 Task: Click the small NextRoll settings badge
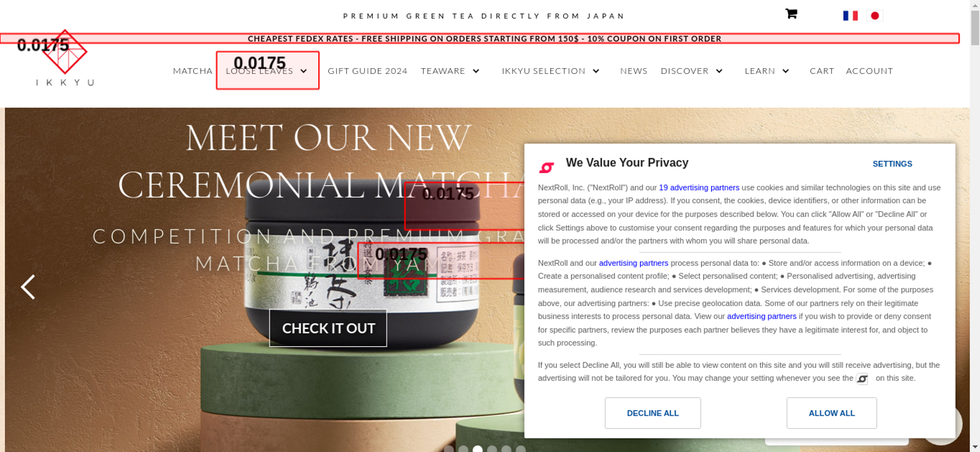coord(862,379)
